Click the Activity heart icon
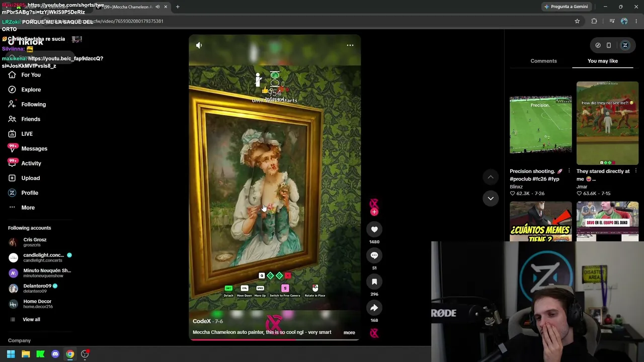The image size is (644, 362). [12, 163]
